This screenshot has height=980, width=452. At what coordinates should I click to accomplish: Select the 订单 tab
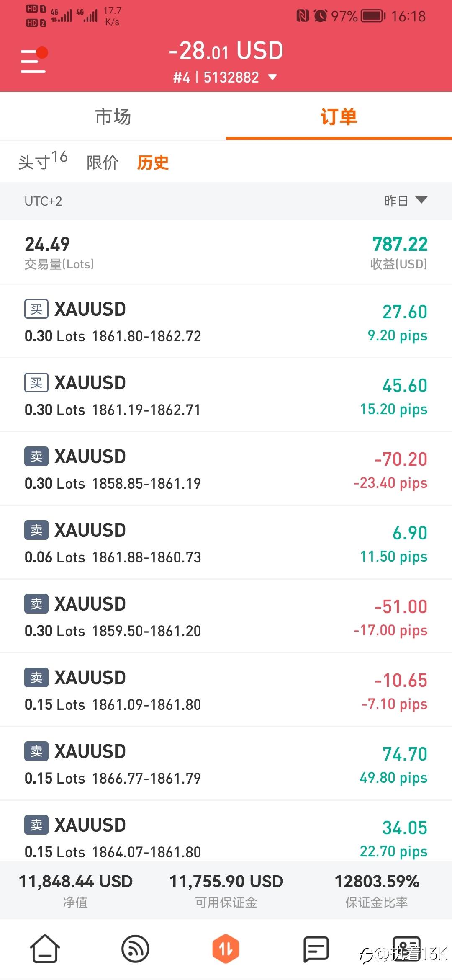(x=339, y=116)
